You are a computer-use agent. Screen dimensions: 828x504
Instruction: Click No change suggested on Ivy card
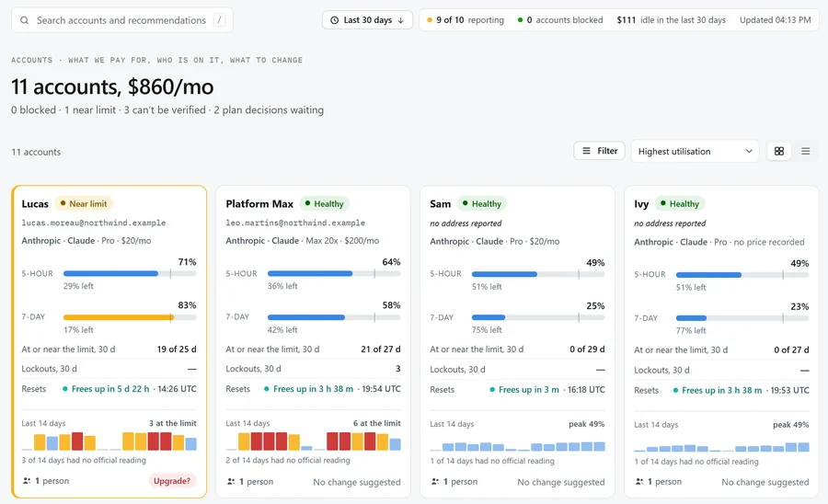pyautogui.click(x=765, y=482)
